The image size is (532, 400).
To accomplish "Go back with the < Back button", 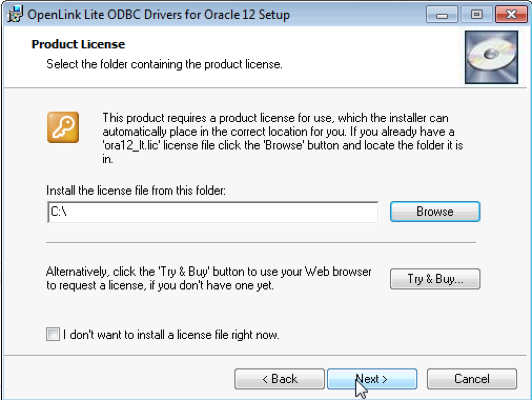I will pyautogui.click(x=279, y=379).
